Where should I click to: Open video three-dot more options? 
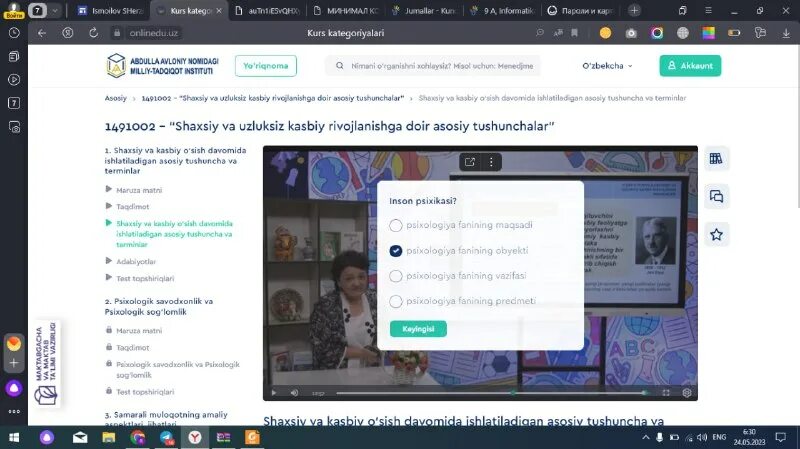pyautogui.click(x=491, y=162)
